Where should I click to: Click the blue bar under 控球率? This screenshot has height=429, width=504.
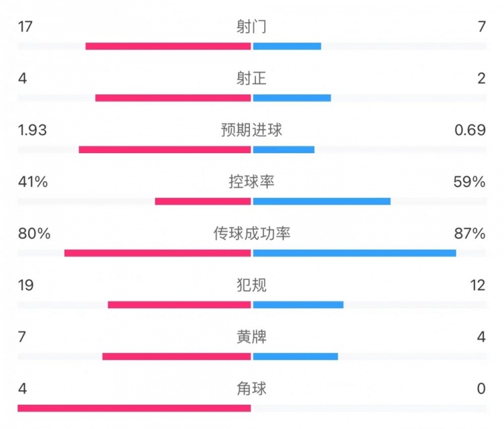(322, 201)
